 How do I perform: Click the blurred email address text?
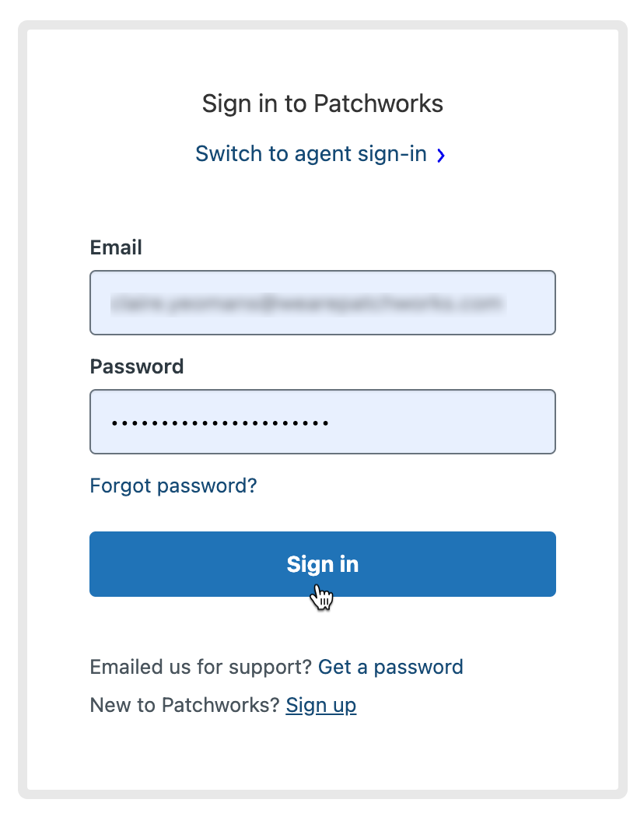click(303, 303)
